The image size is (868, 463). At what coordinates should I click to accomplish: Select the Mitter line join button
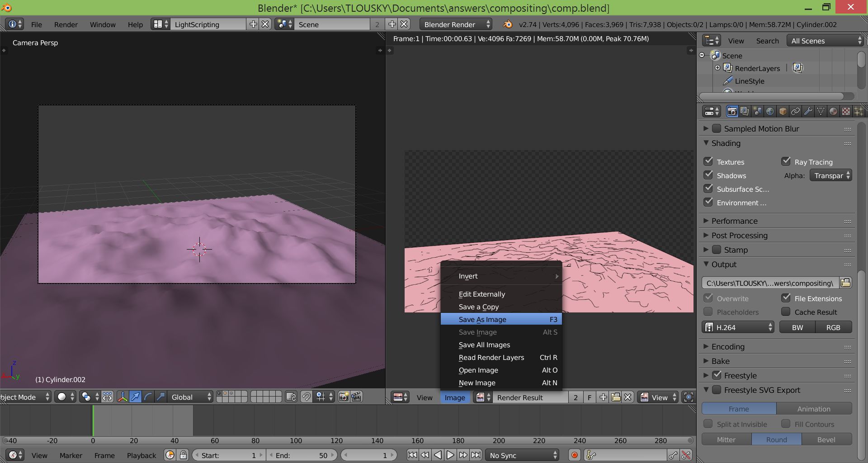click(726, 439)
